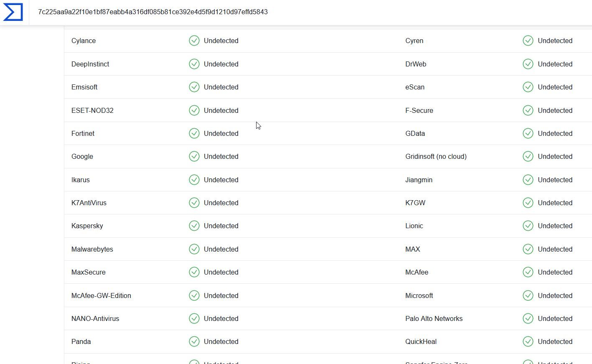Click the K7AntiVirus engine name

(x=89, y=203)
